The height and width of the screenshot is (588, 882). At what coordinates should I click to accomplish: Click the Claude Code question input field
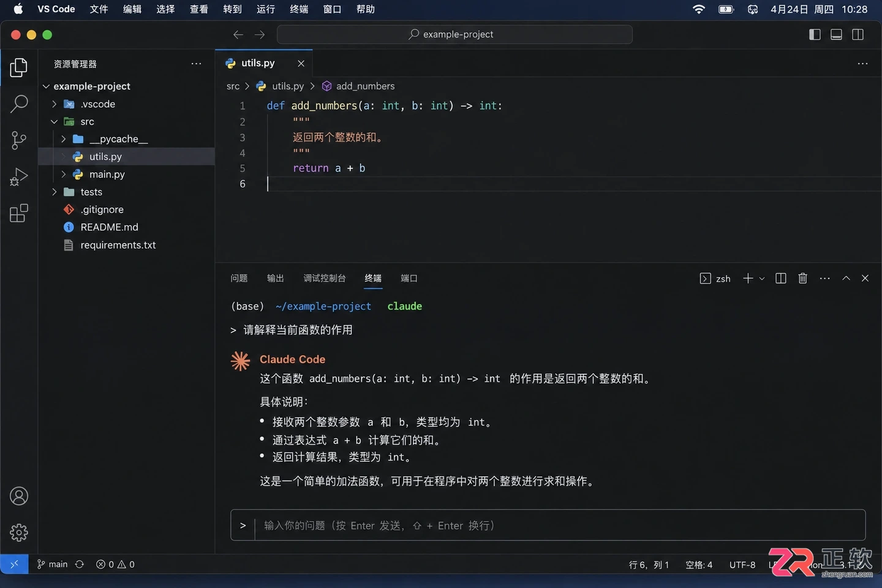pyautogui.click(x=548, y=526)
